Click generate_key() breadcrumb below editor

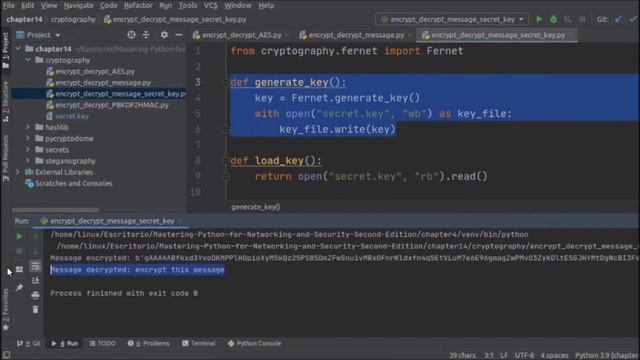point(256,207)
